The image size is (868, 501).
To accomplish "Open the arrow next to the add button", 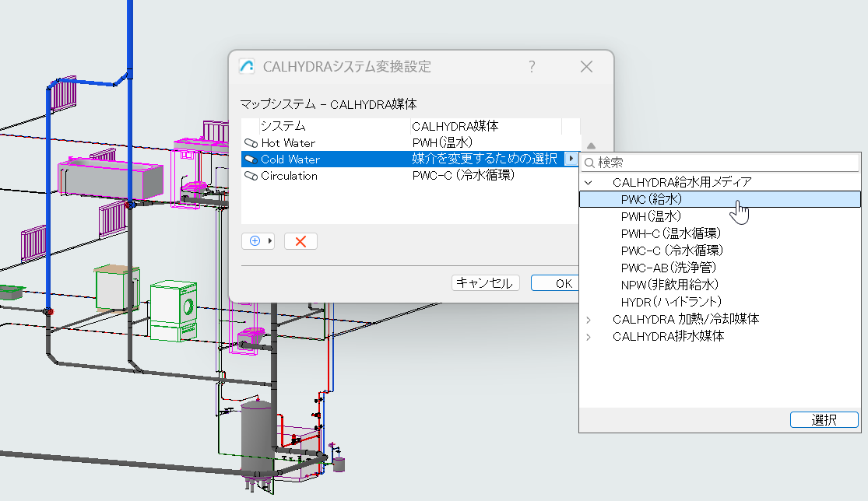I will pos(270,241).
